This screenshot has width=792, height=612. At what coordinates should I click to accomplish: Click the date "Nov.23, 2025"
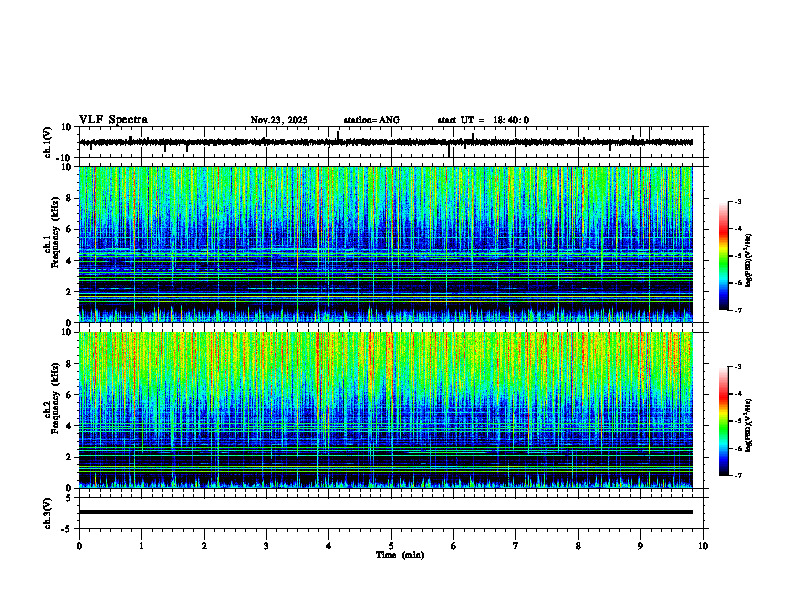pos(279,120)
